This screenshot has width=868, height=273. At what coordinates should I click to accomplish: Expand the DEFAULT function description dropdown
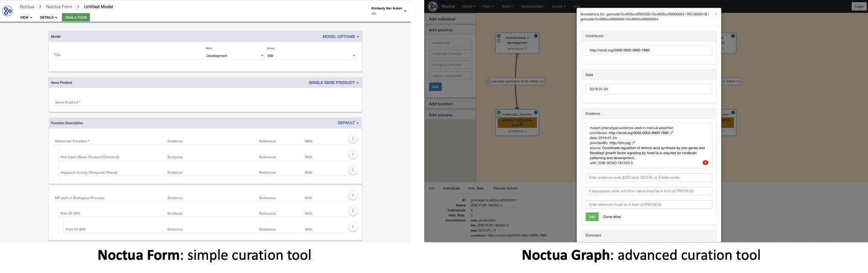pos(348,123)
